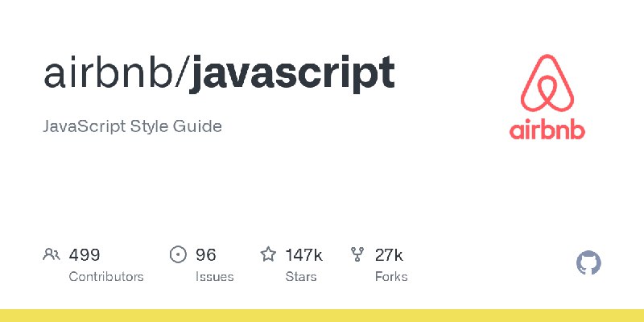The height and width of the screenshot is (322, 644).
Task: Click the star icon
Action: [268, 254]
